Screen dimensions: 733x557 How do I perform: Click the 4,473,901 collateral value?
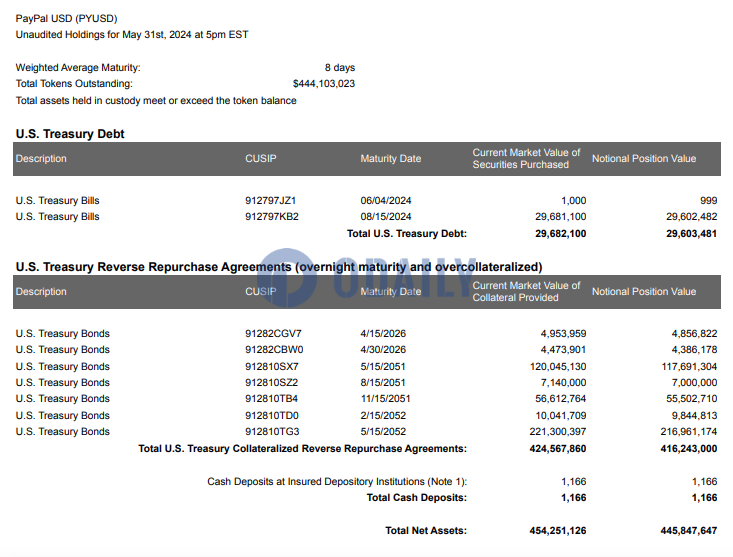(x=563, y=350)
